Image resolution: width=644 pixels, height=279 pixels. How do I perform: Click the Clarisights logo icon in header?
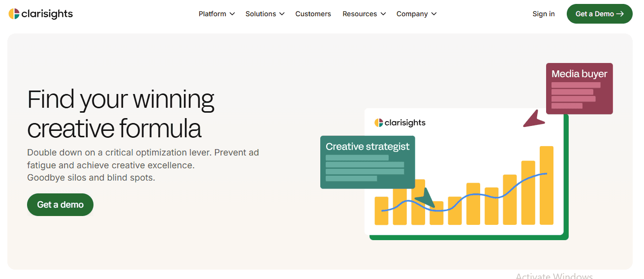(14, 14)
